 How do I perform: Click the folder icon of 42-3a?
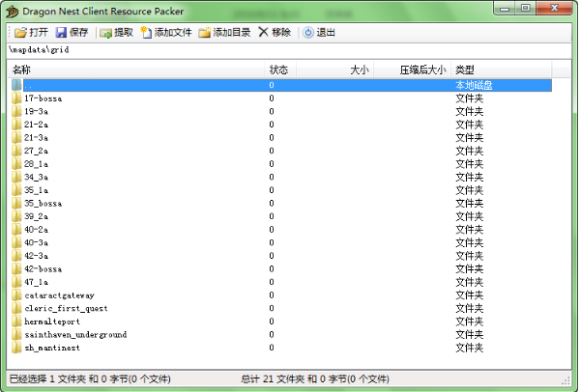(16, 256)
